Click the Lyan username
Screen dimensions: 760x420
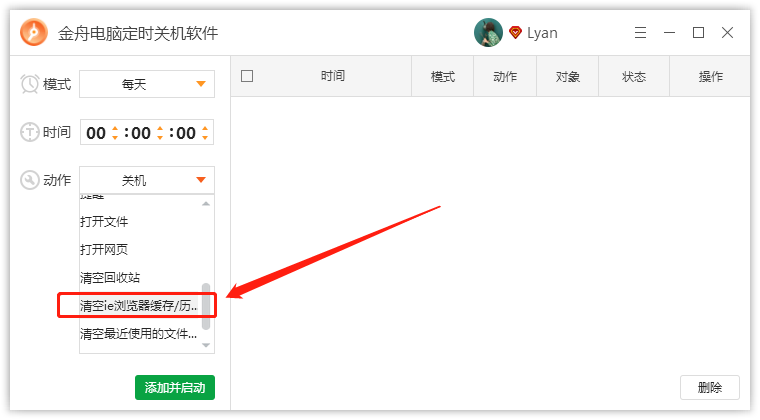(x=542, y=33)
